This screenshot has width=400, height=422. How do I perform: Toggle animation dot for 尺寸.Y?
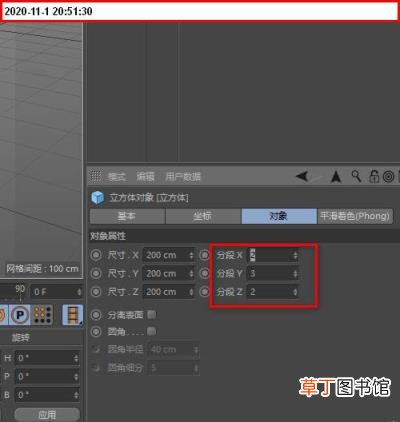coord(96,273)
